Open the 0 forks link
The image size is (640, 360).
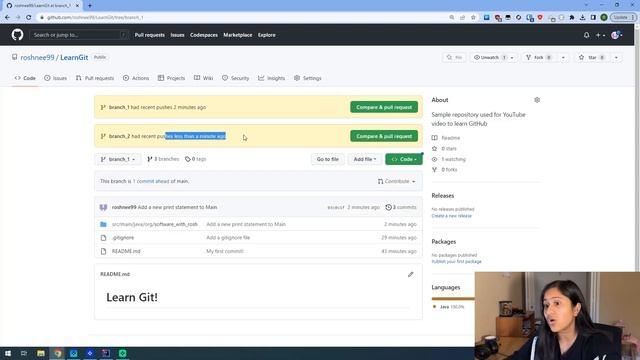tap(444, 170)
